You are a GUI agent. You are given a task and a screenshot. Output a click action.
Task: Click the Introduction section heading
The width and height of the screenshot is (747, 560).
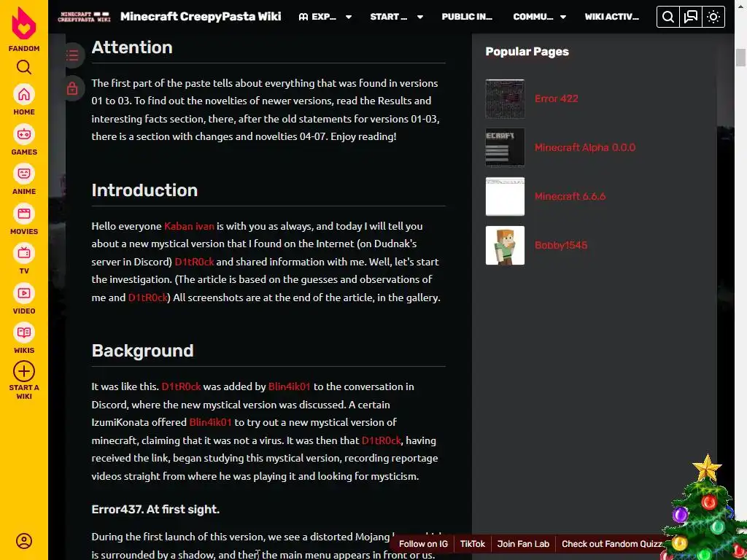[x=144, y=190]
